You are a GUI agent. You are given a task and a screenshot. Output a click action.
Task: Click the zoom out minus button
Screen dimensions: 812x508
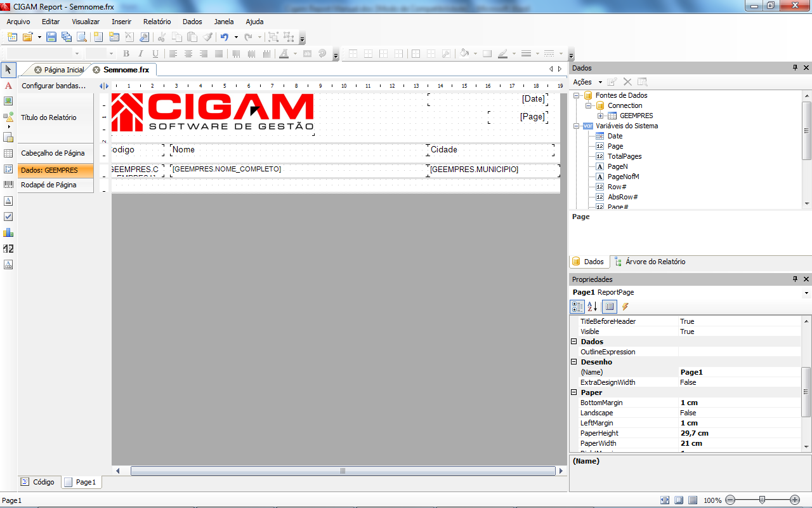pyautogui.click(x=730, y=500)
